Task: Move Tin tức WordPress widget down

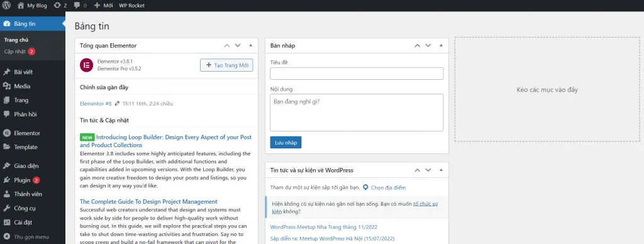Action: point(428,170)
